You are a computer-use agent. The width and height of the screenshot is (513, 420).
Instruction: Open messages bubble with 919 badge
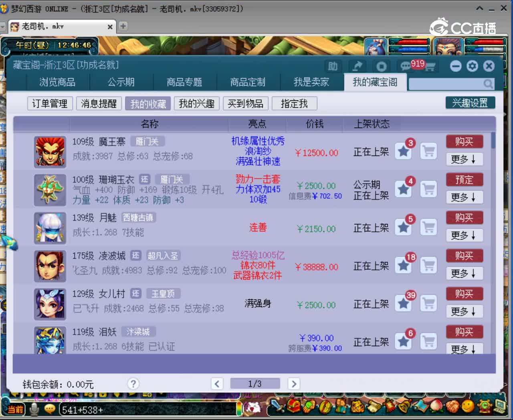point(406,66)
